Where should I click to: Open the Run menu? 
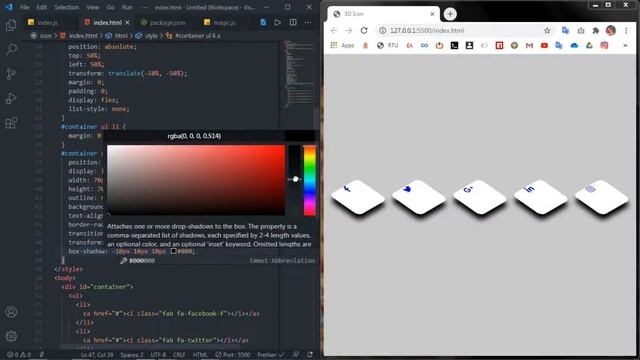point(127,7)
